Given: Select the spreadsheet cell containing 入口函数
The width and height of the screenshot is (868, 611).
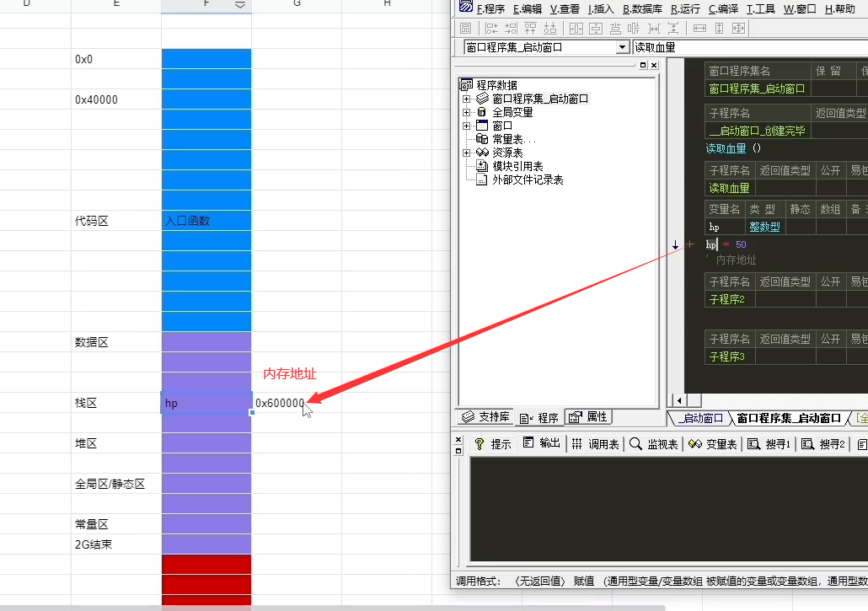Looking at the screenshot, I should click(x=206, y=221).
